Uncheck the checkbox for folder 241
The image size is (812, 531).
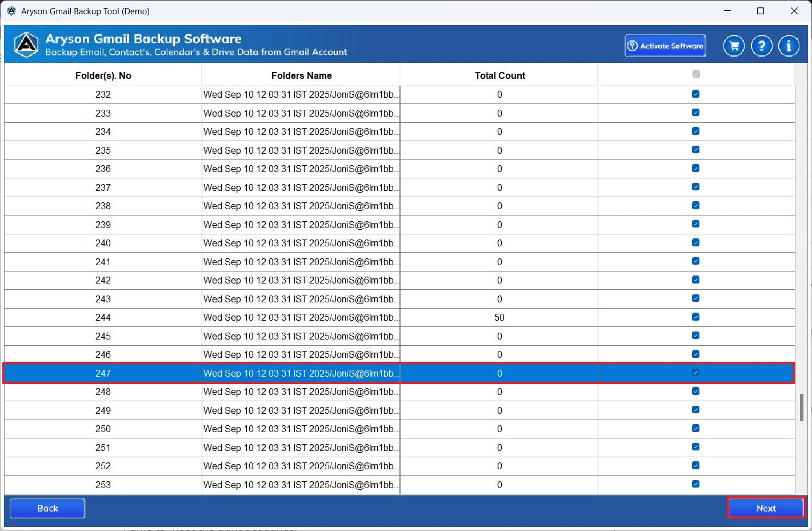[695, 261]
